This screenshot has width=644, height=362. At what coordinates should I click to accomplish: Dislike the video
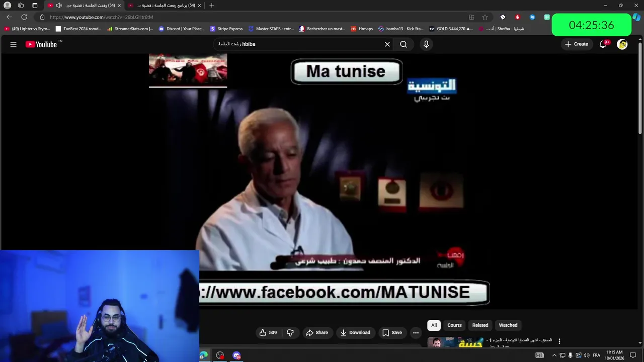coord(290,332)
